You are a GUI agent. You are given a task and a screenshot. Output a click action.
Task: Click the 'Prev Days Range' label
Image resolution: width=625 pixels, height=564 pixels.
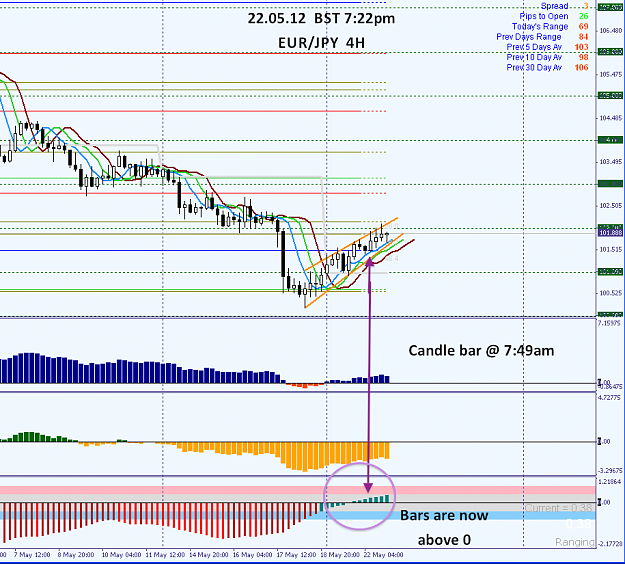(529, 37)
